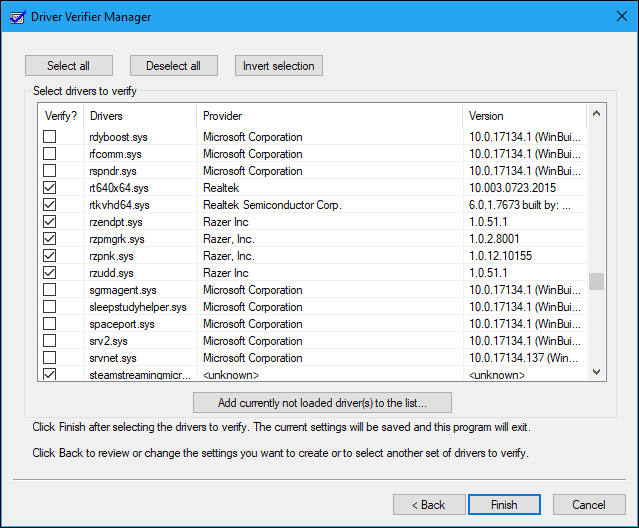Select the rzudd.sys driver name
The image size is (639, 528).
tap(111, 273)
